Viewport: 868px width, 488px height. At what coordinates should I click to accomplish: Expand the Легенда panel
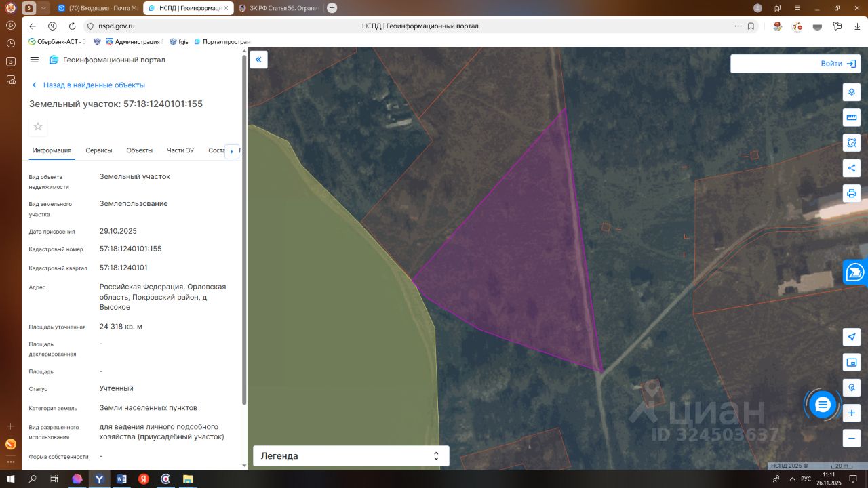[x=351, y=456]
